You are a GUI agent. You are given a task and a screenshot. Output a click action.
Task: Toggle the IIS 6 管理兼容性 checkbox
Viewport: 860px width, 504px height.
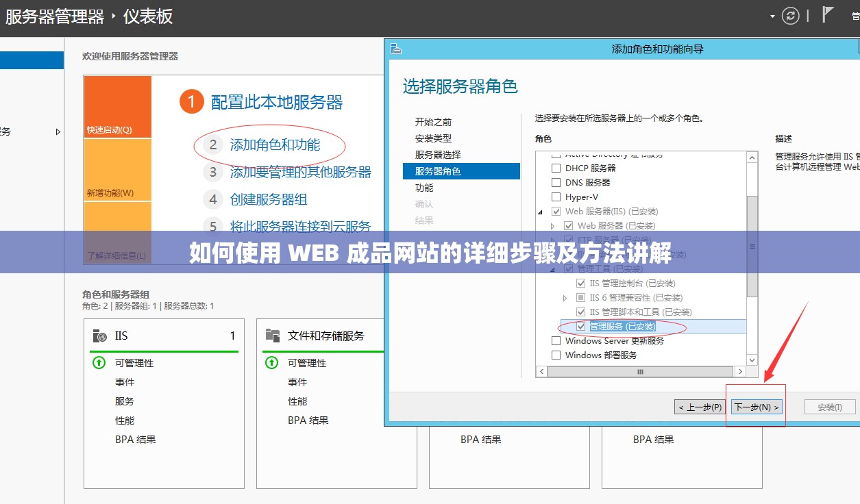(581, 297)
